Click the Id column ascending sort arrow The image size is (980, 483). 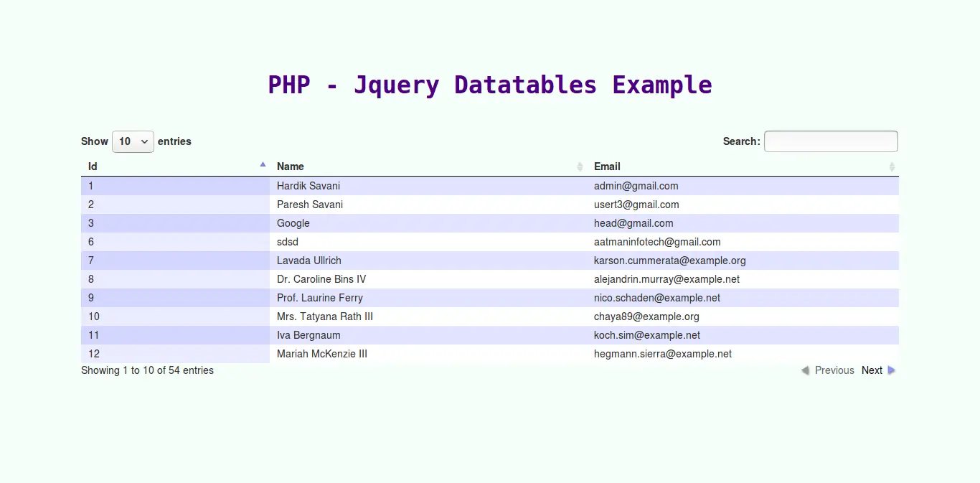pyautogui.click(x=263, y=164)
